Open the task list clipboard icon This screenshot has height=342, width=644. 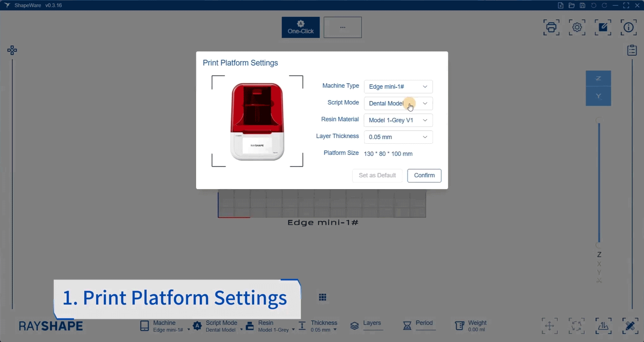[632, 50]
